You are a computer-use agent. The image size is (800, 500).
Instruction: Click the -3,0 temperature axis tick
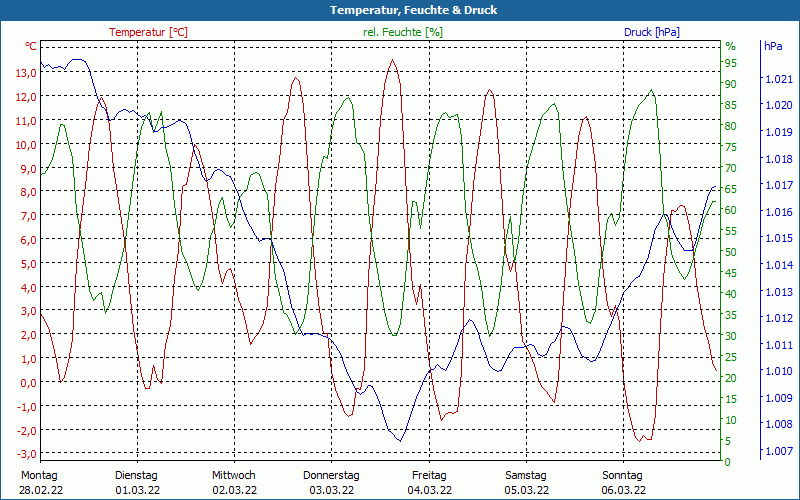coord(26,430)
